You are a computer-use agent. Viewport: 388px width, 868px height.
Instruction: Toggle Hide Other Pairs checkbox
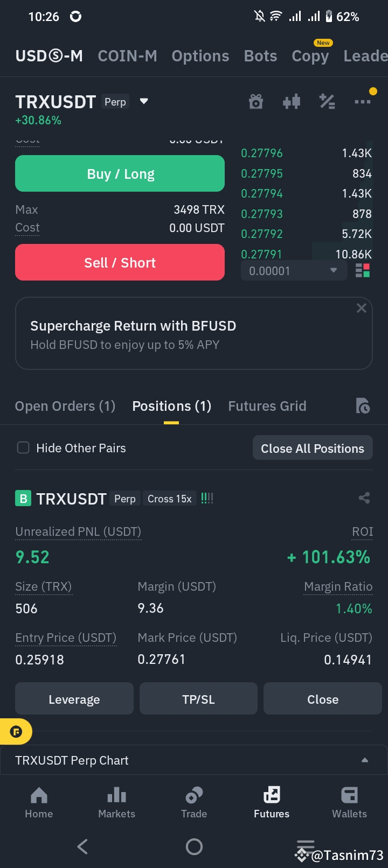click(x=23, y=448)
